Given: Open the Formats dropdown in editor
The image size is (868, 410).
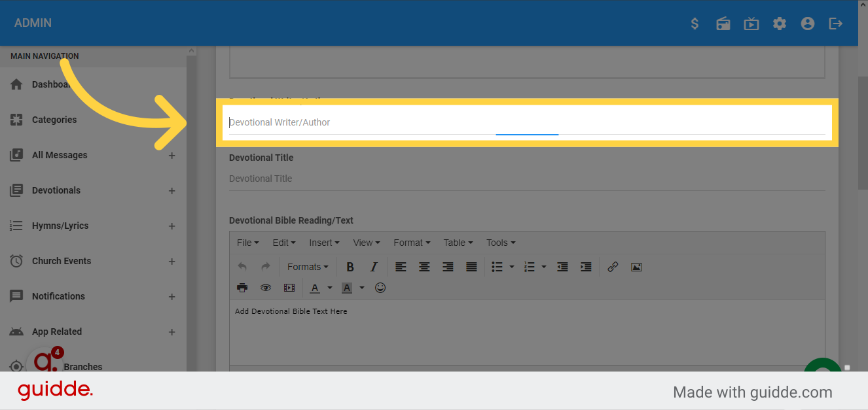Looking at the screenshot, I should (308, 267).
